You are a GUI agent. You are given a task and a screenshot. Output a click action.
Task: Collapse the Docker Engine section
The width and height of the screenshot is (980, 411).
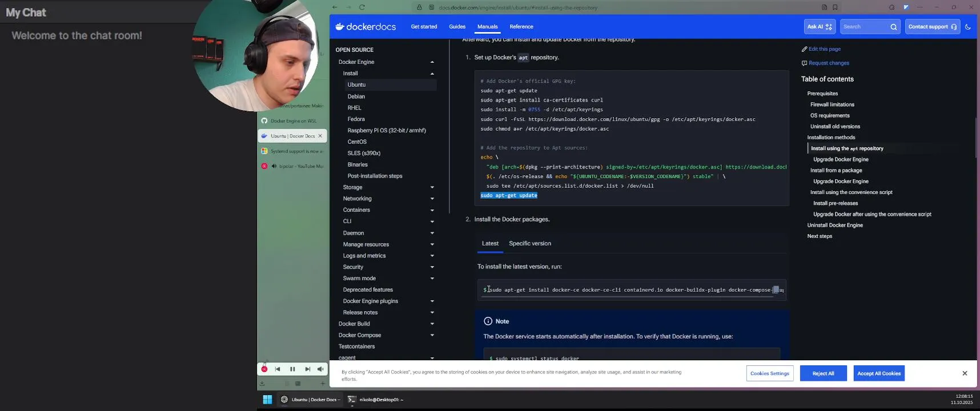click(432, 62)
